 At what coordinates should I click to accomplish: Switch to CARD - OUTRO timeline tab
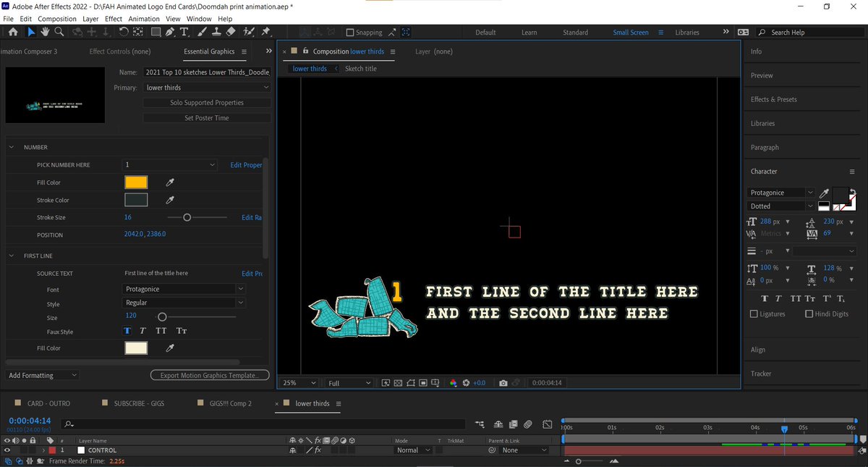pyautogui.click(x=48, y=403)
